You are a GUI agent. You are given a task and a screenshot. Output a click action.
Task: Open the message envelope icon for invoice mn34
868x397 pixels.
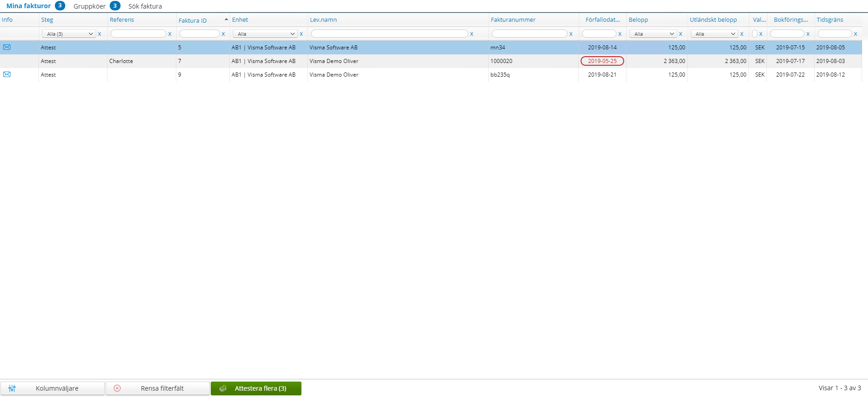(x=7, y=47)
